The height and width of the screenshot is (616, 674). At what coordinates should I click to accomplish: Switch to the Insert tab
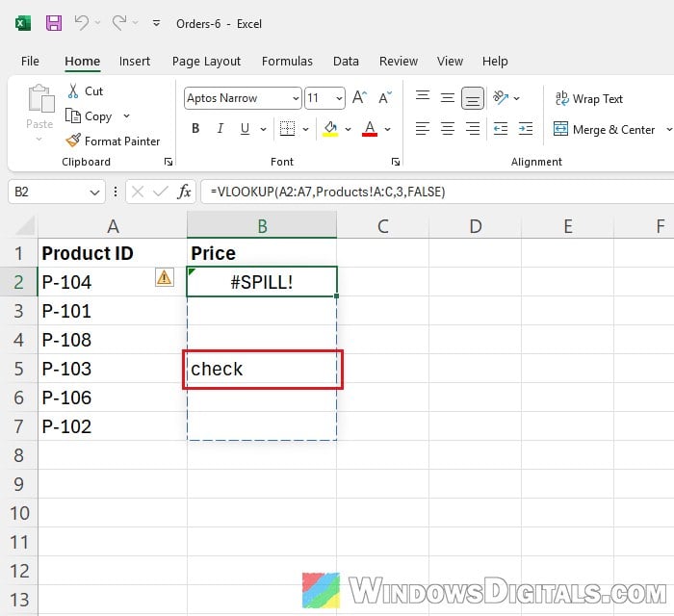coord(135,61)
